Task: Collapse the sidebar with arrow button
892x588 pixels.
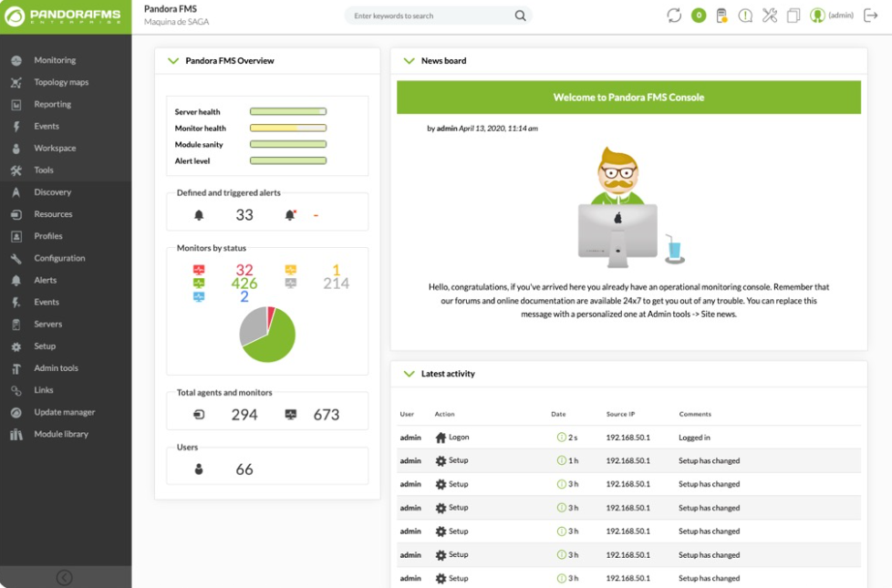Action: [64, 577]
